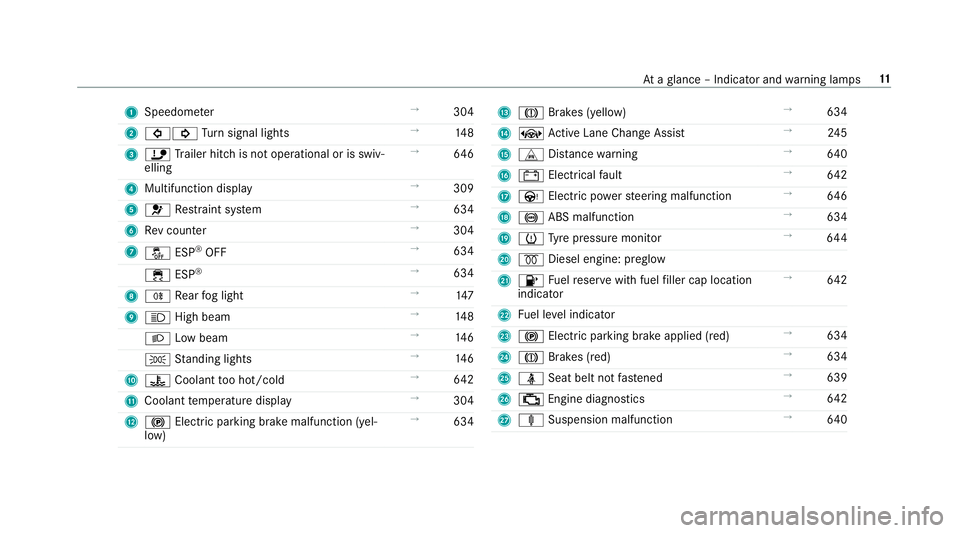This screenshot has width=960, height=533.
Task: Click the Electrical fault battery icon
Action: (x=531, y=176)
